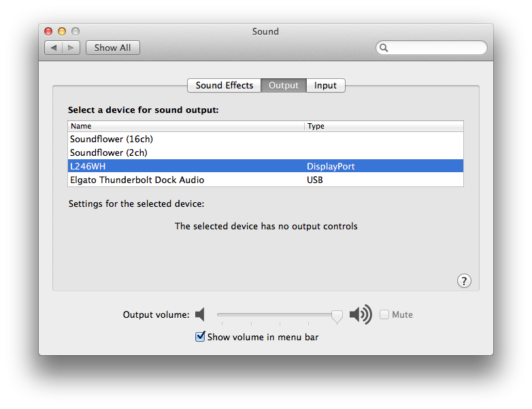Select the Output tab

coord(284,85)
